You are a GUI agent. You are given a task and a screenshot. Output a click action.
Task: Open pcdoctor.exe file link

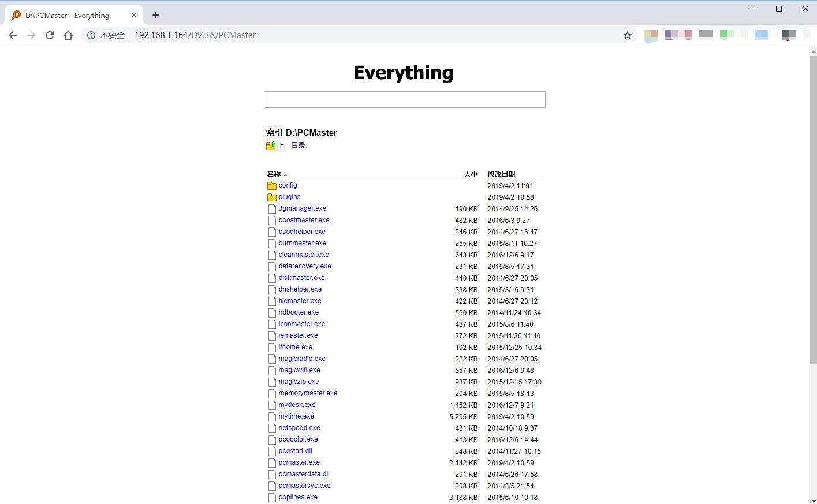point(298,439)
